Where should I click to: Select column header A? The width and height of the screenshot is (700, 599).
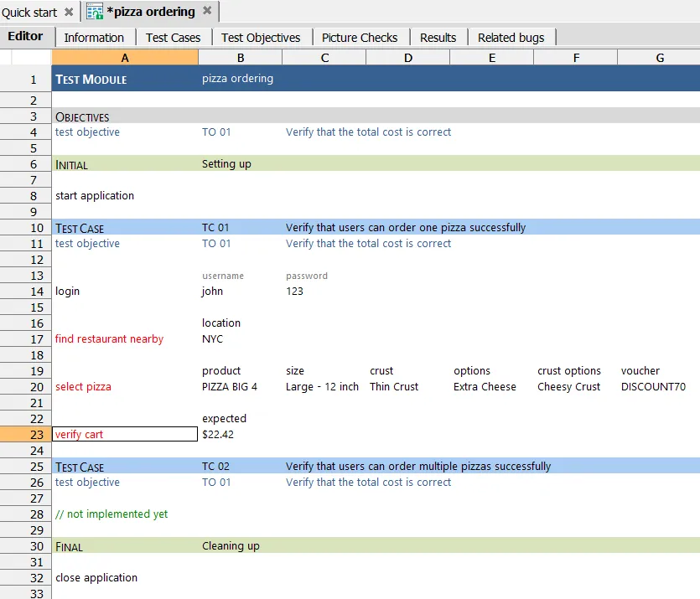point(124,58)
